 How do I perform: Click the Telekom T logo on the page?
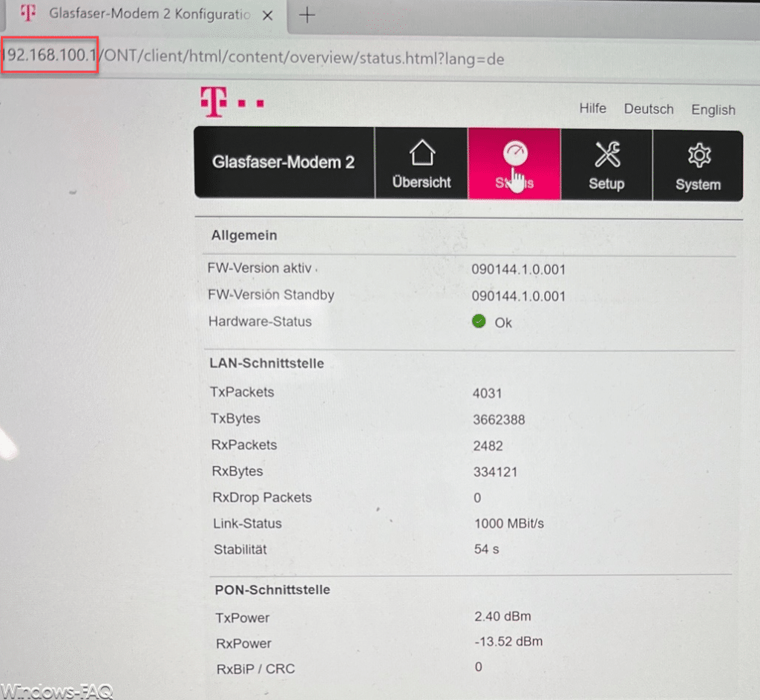[213, 101]
